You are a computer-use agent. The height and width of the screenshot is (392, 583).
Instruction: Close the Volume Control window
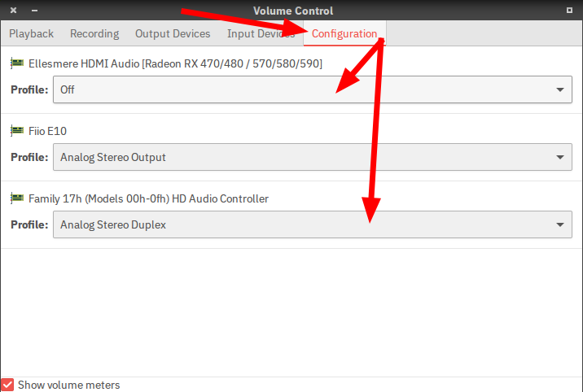point(13,11)
